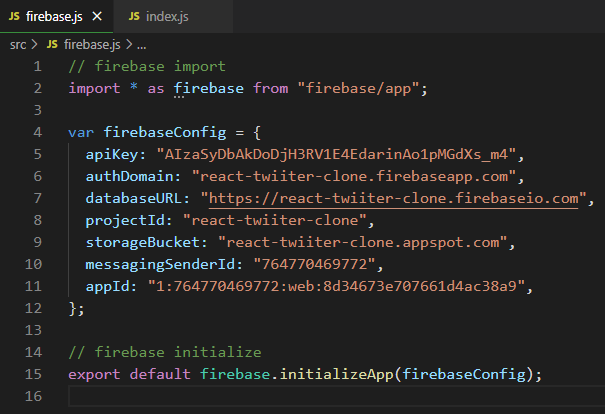Expand breadcrumb chevron after src
The height and width of the screenshot is (414, 605).
point(34,45)
